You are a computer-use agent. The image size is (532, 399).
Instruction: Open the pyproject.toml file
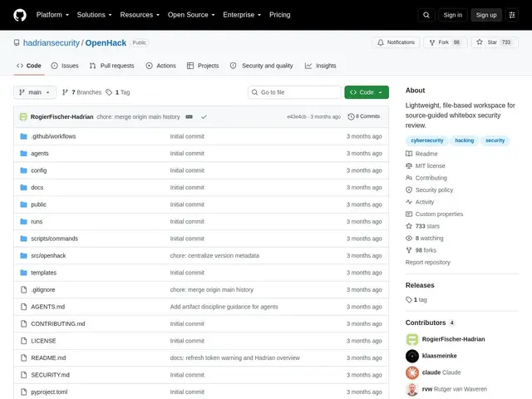pyautogui.click(x=49, y=392)
